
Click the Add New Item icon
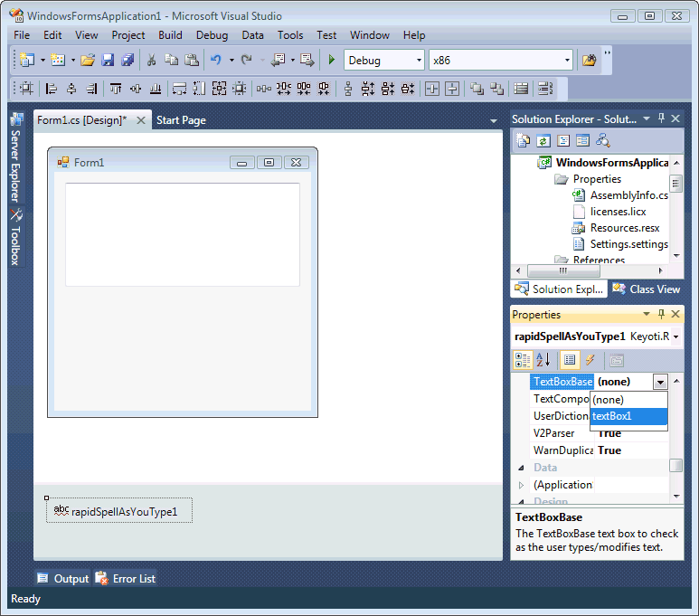click(58, 60)
